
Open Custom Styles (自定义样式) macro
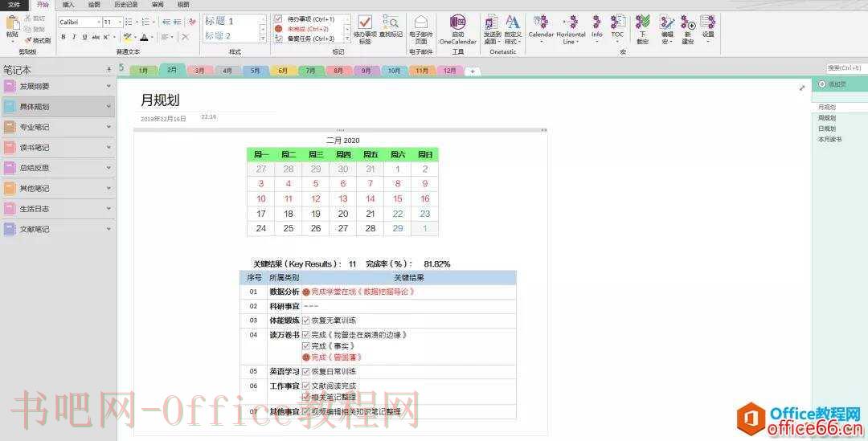[513, 30]
